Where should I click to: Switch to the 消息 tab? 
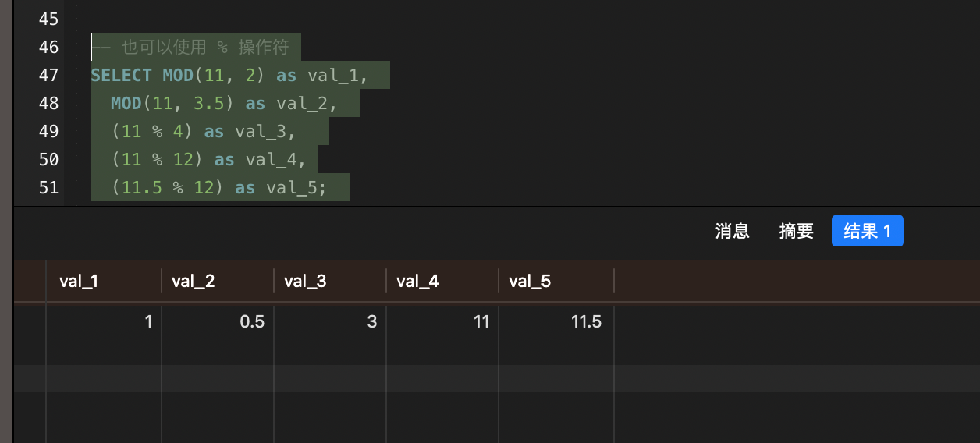pos(732,231)
